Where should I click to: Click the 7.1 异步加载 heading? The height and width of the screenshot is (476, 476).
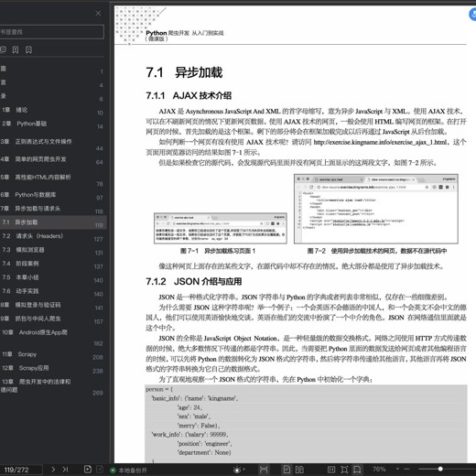point(184,72)
